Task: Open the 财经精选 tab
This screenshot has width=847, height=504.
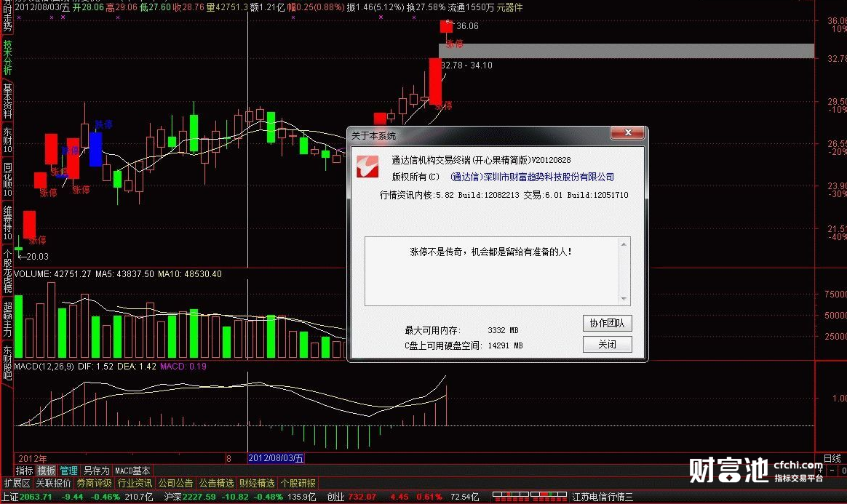Action: (x=257, y=484)
